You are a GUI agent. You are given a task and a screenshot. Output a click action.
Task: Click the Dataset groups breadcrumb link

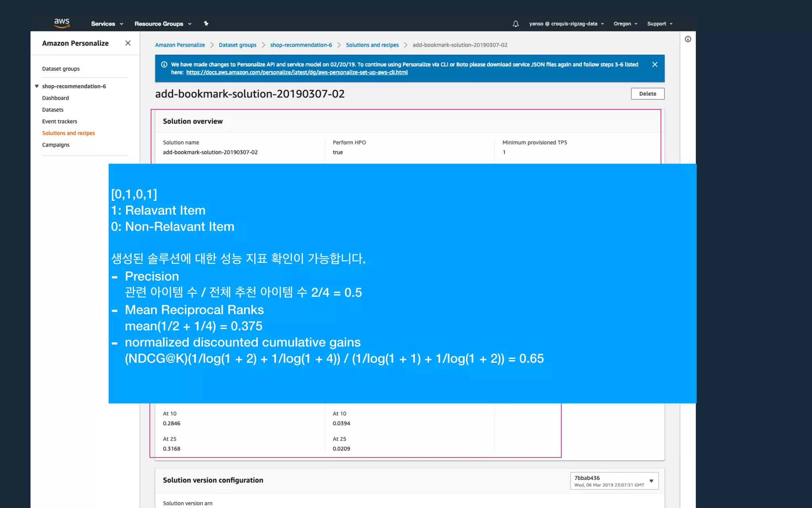[x=237, y=45]
